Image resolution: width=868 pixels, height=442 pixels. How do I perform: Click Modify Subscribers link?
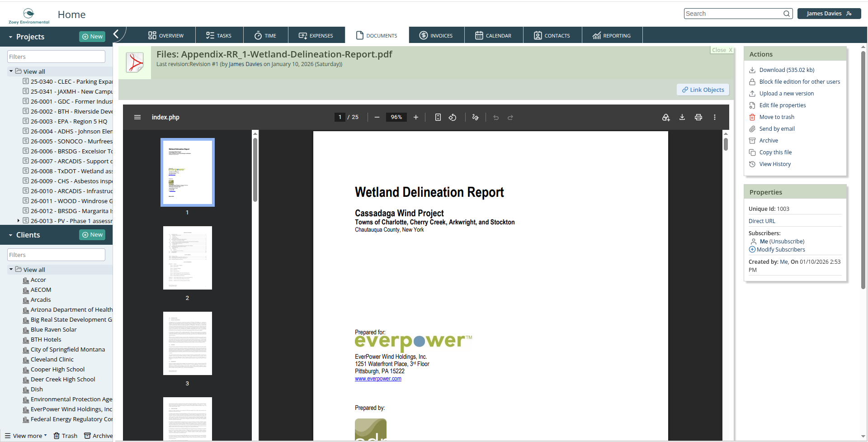pyautogui.click(x=781, y=249)
